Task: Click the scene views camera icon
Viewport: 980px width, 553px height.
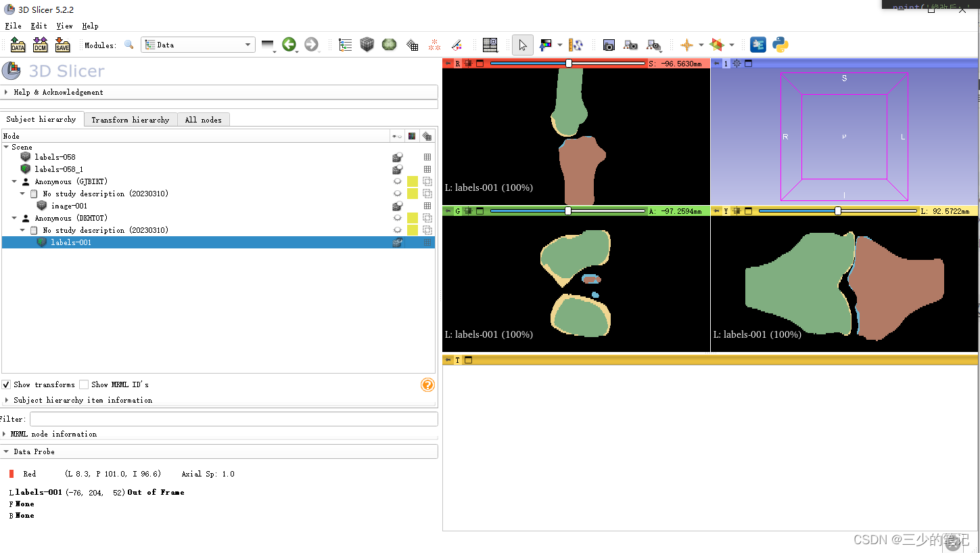Action: click(631, 45)
